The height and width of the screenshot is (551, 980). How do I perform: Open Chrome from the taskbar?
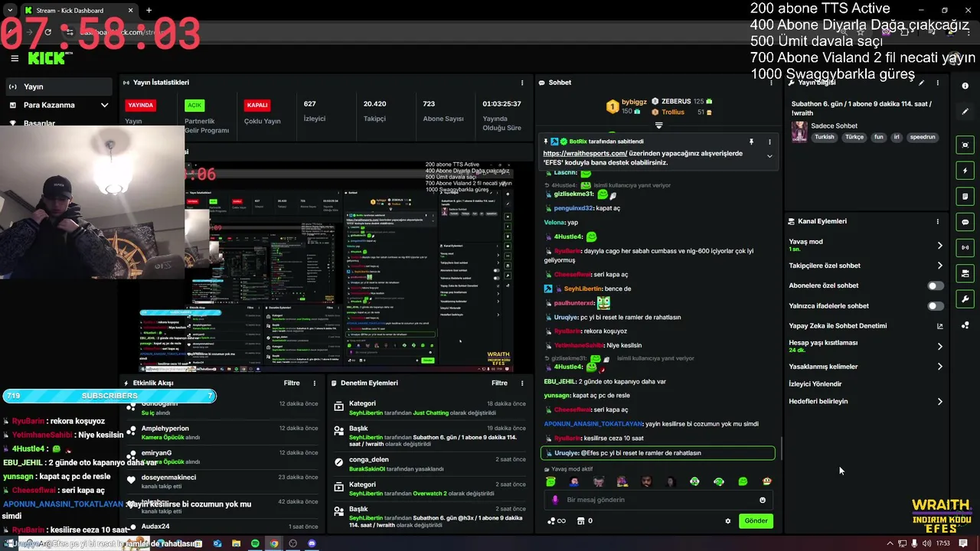pyautogui.click(x=274, y=543)
